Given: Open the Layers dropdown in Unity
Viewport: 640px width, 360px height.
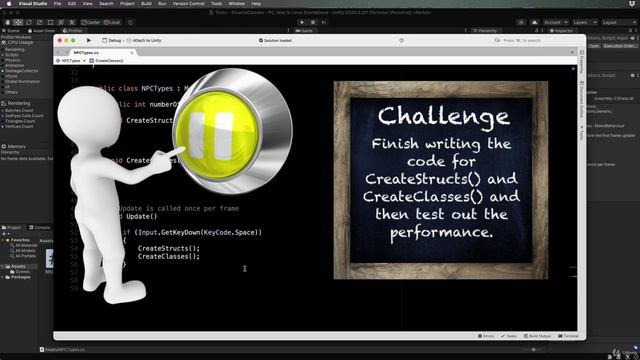Looking at the screenshot, I should (x=585, y=22).
